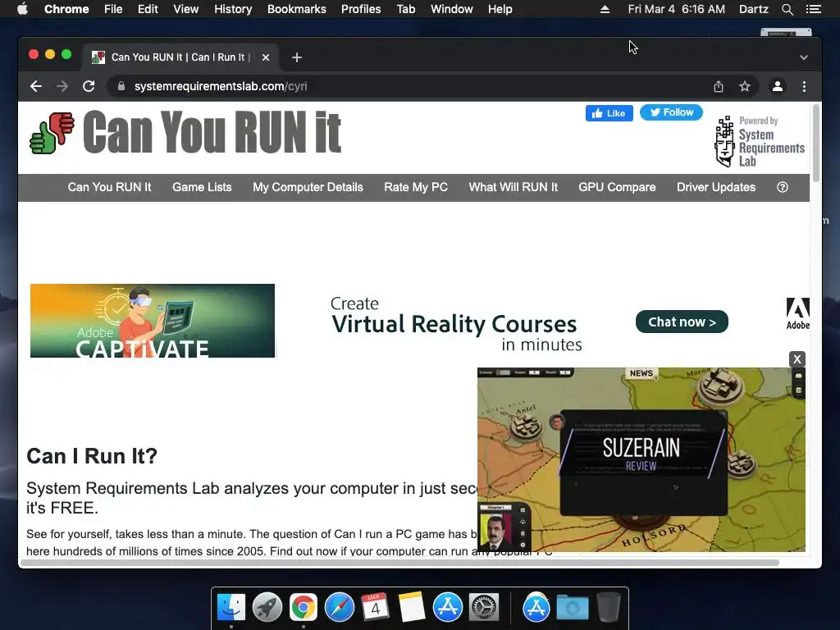Close the Suzerain video popup with the X
840x630 pixels.
797,359
